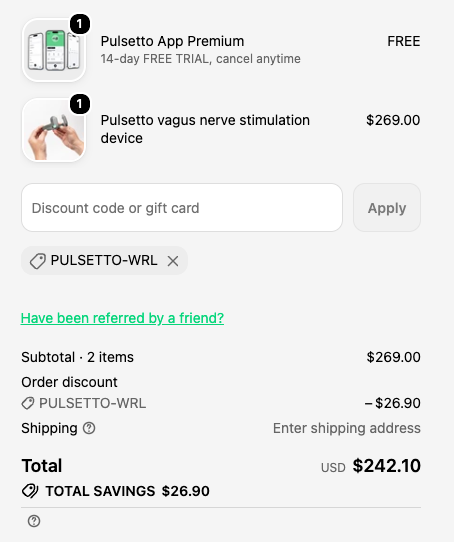Click the tag icon beside Order discount code
Viewport: 454px width, 542px height.
[28, 403]
